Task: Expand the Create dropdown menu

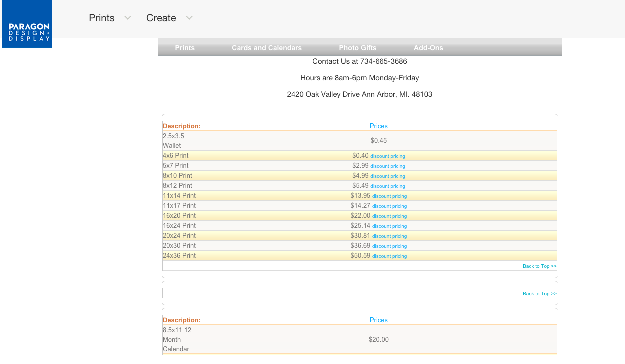Action: pyautogui.click(x=161, y=18)
